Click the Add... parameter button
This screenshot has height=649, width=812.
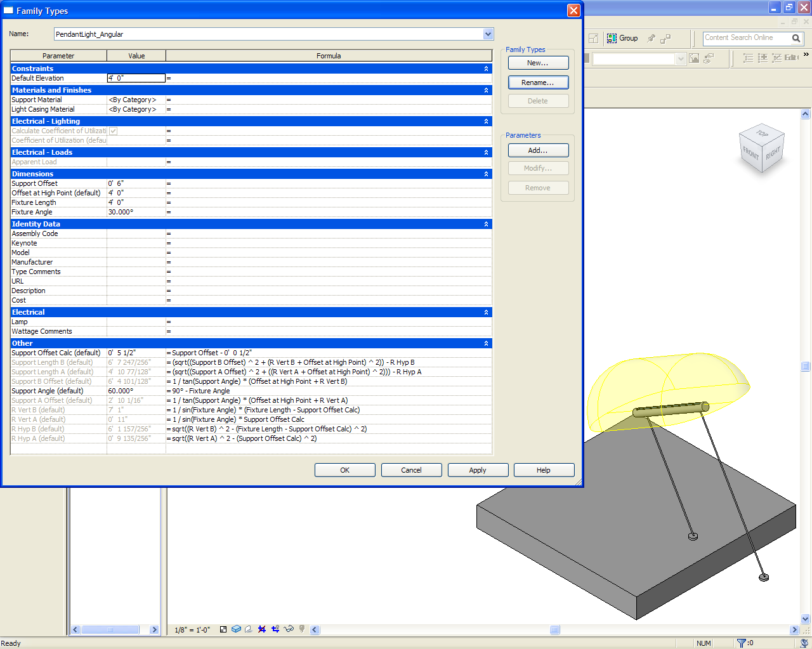[538, 150]
